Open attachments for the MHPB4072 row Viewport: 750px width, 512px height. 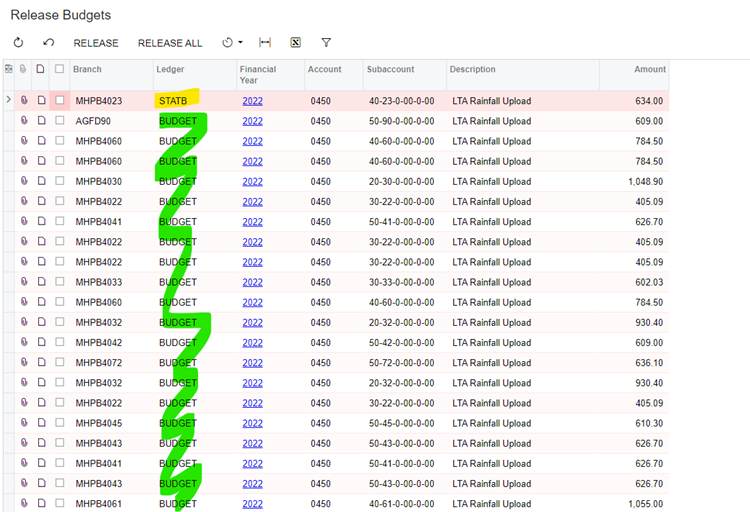(x=24, y=362)
